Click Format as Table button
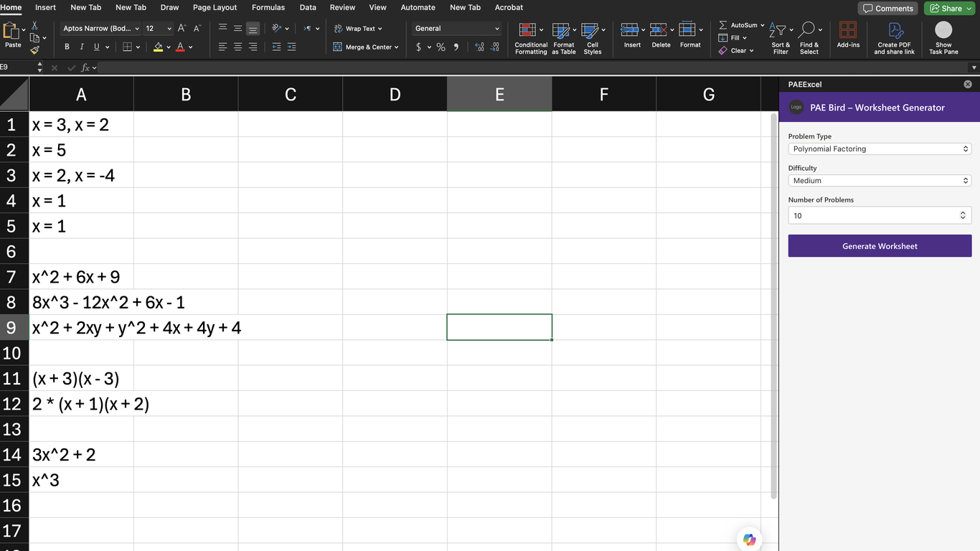Viewport: 980px width, 551px height. [x=564, y=38]
